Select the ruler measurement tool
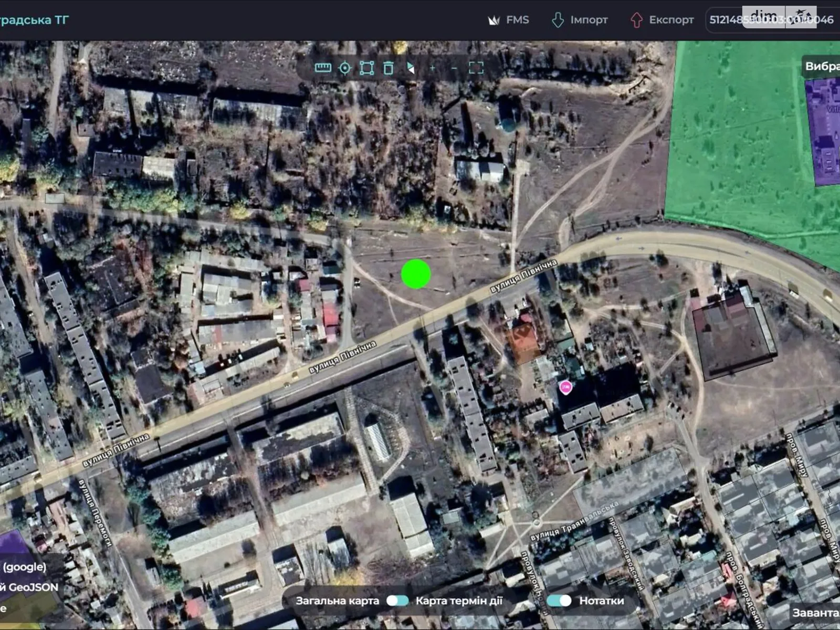The image size is (840, 630). pos(323,68)
